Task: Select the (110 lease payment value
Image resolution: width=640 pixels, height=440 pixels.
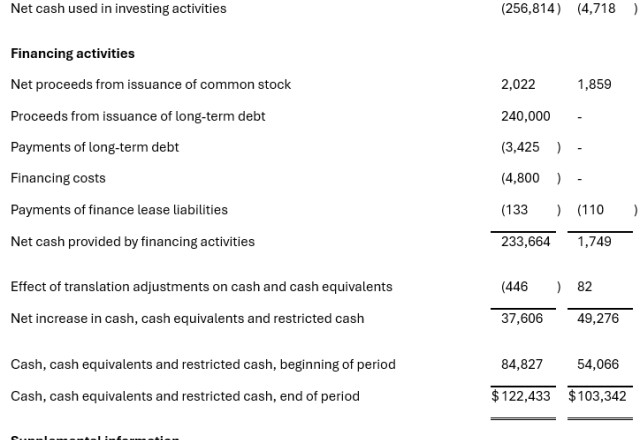Action: click(590, 210)
